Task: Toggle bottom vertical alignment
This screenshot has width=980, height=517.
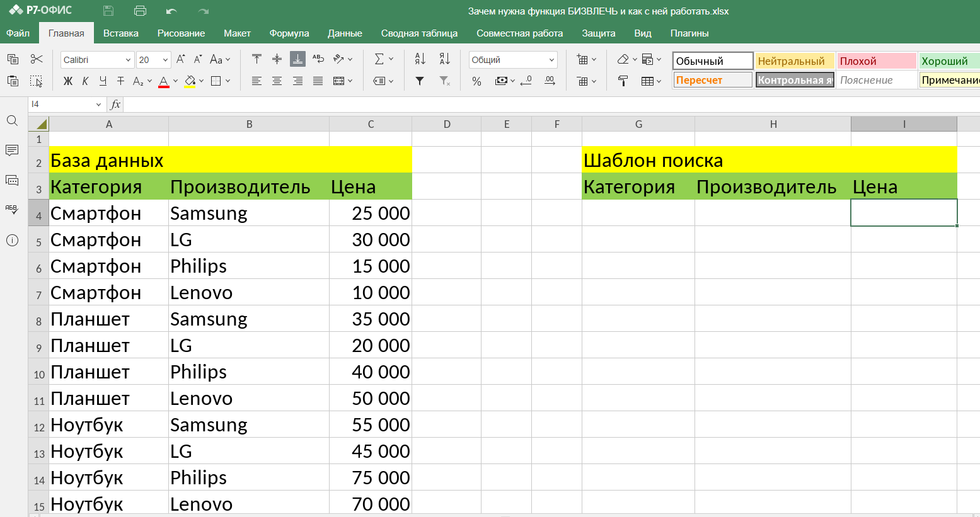Action: click(x=297, y=59)
